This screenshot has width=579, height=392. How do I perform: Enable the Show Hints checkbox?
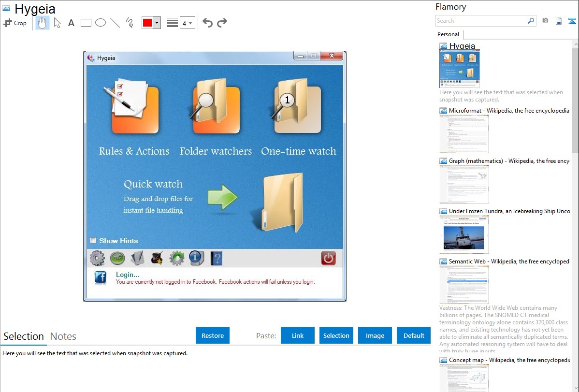click(93, 241)
